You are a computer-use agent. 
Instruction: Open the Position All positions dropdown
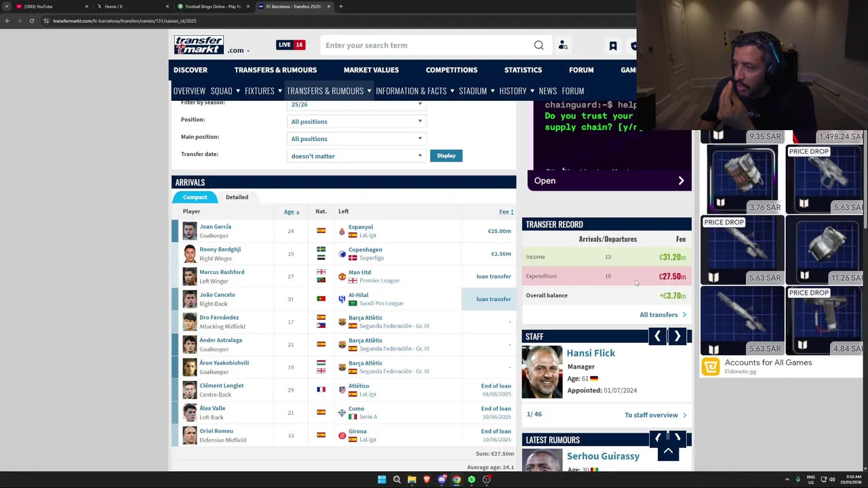(356, 121)
